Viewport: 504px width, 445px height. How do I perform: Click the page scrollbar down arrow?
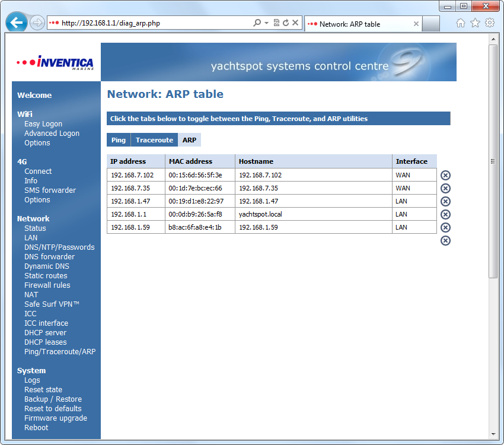[493, 434]
